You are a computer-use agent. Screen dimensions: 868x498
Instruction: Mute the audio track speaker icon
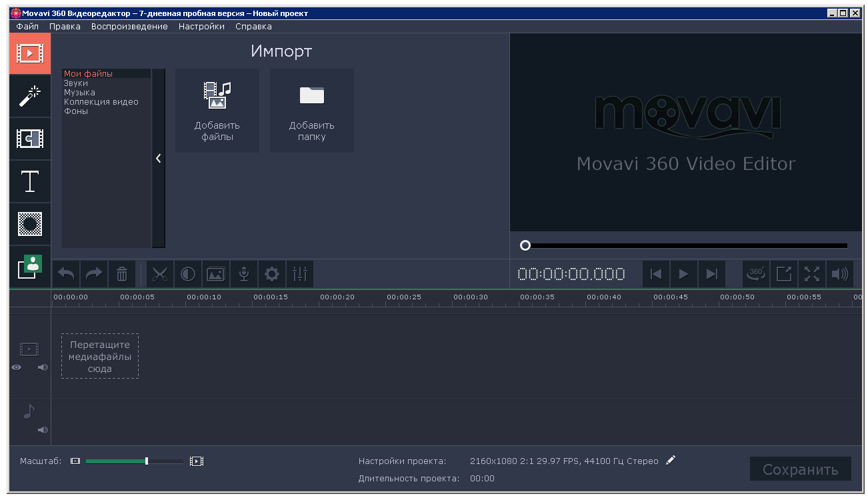click(x=43, y=429)
